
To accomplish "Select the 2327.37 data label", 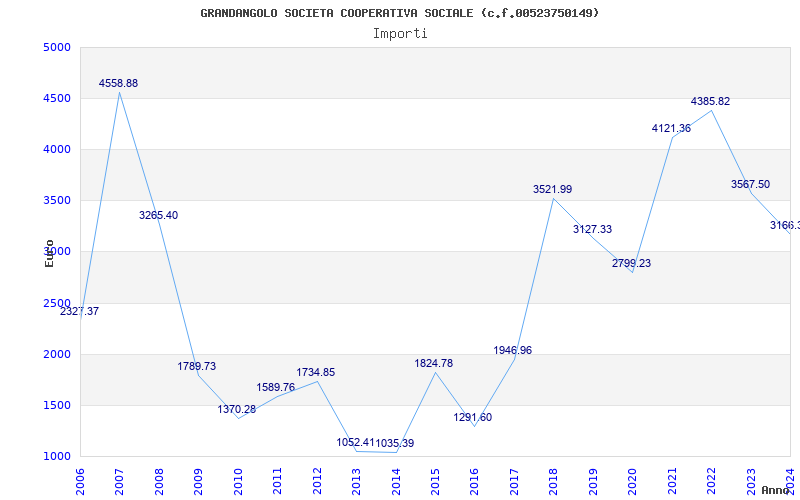I will click(x=80, y=311).
